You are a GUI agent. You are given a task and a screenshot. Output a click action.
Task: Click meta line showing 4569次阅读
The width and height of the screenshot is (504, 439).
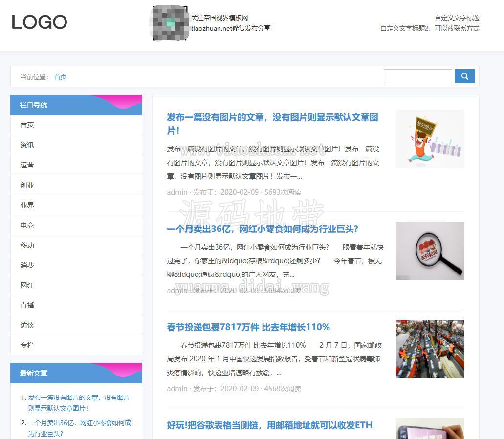pyautogui.click(x=234, y=389)
